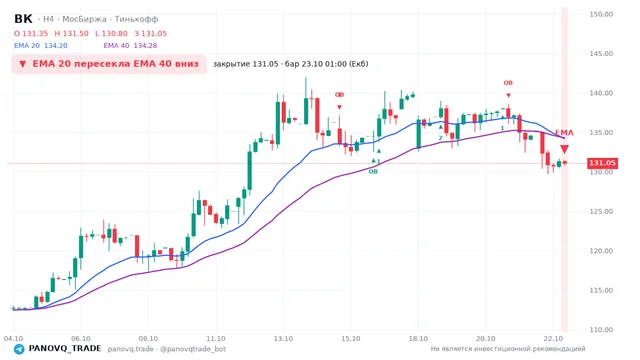Image resolution: width=640 pixels, height=360 pixels.
Task: Click the 115.00 price axis label
Action: [601, 291]
